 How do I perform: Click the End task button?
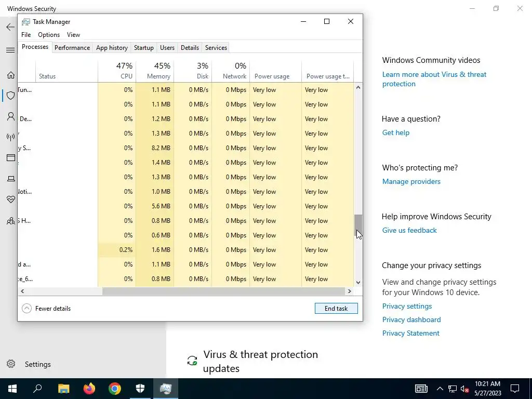click(336, 308)
